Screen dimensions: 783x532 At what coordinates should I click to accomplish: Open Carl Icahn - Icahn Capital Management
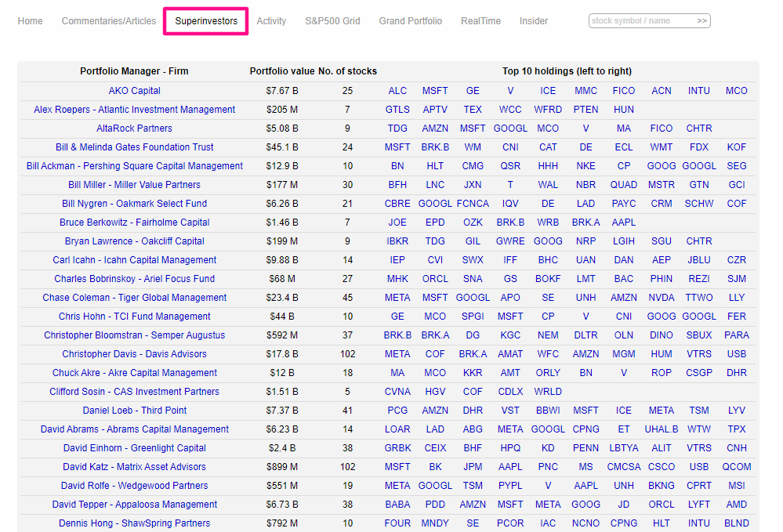[x=134, y=260]
